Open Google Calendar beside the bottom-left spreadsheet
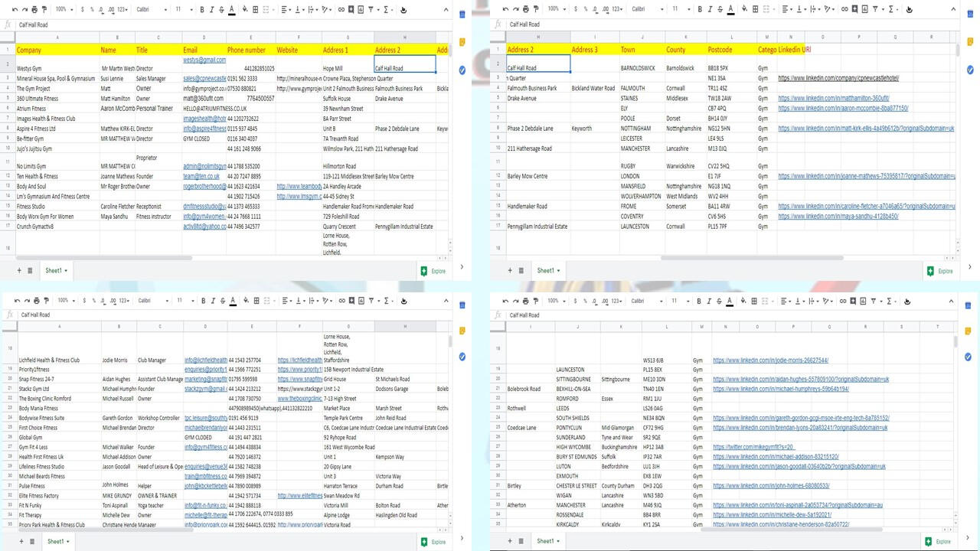 point(462,305)
